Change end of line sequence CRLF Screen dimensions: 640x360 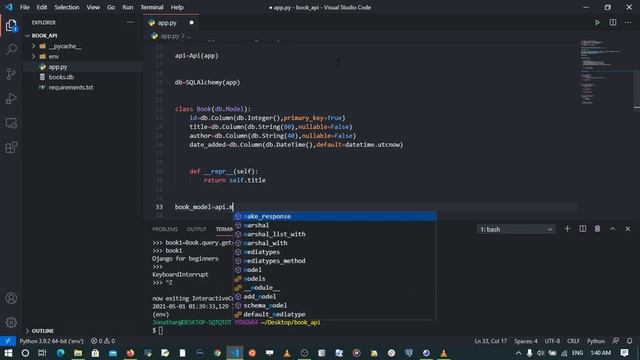click(x=573, y=341)
